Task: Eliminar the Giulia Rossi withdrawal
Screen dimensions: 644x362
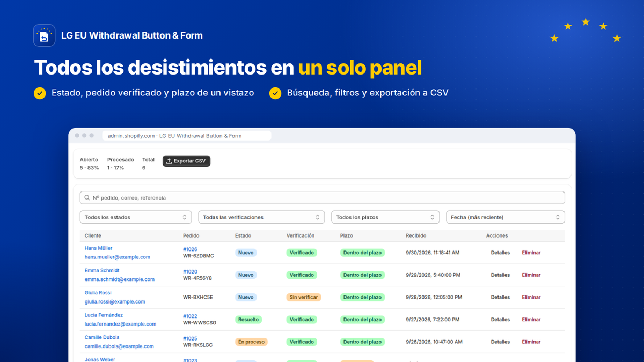Action: point(531,297)
